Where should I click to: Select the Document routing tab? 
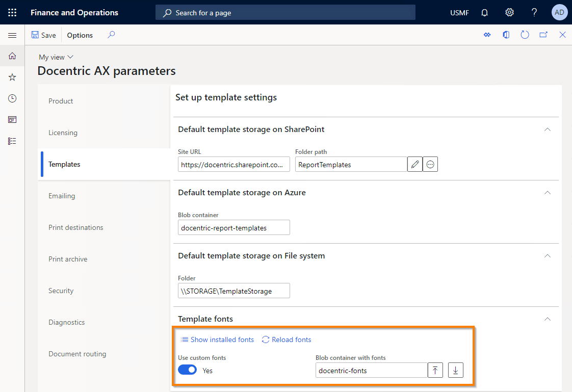click(x=104, y=354)
